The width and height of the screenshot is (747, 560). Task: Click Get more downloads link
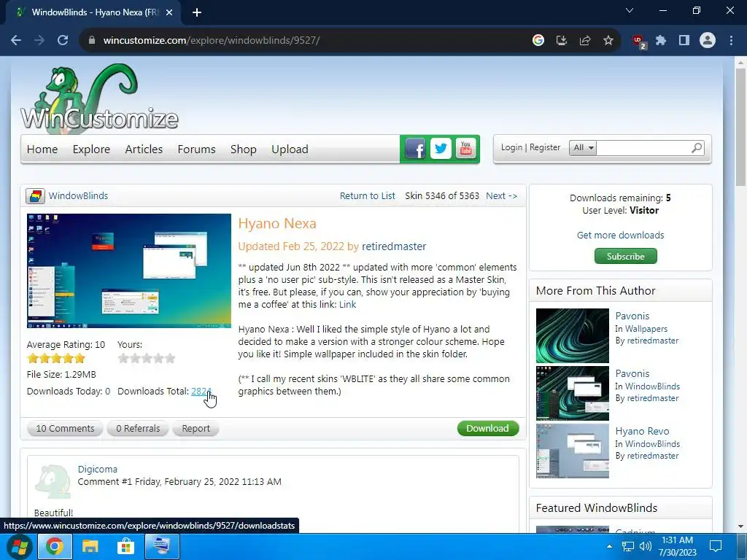[620, 235]
